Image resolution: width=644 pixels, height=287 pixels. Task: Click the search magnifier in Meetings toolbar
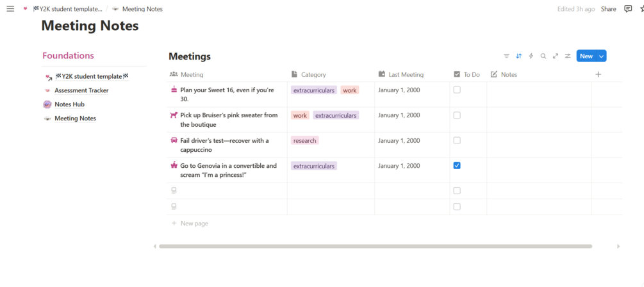pyautogui.click(x=543, y=56)
